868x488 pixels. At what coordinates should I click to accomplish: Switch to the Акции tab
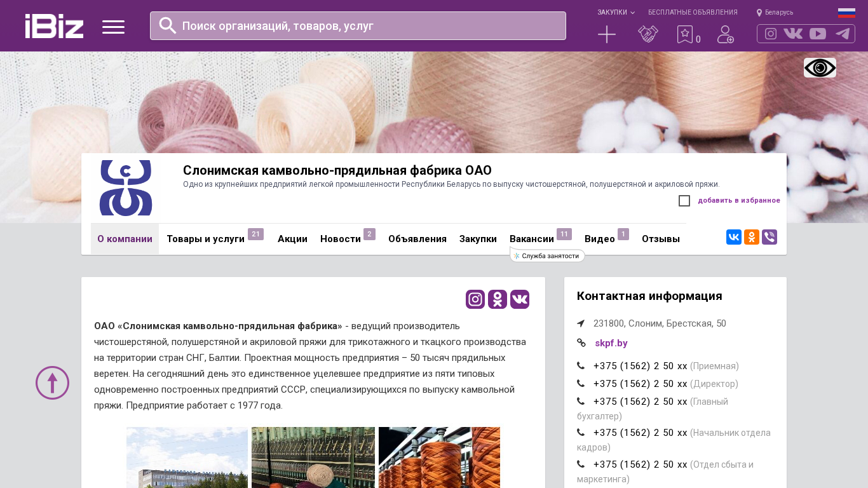coord(292,239)
